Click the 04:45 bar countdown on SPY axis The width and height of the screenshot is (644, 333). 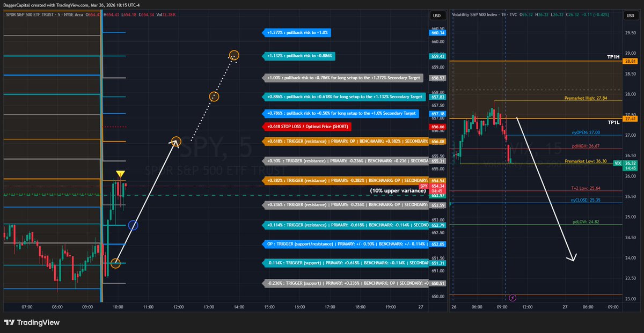tap(438, 190)
